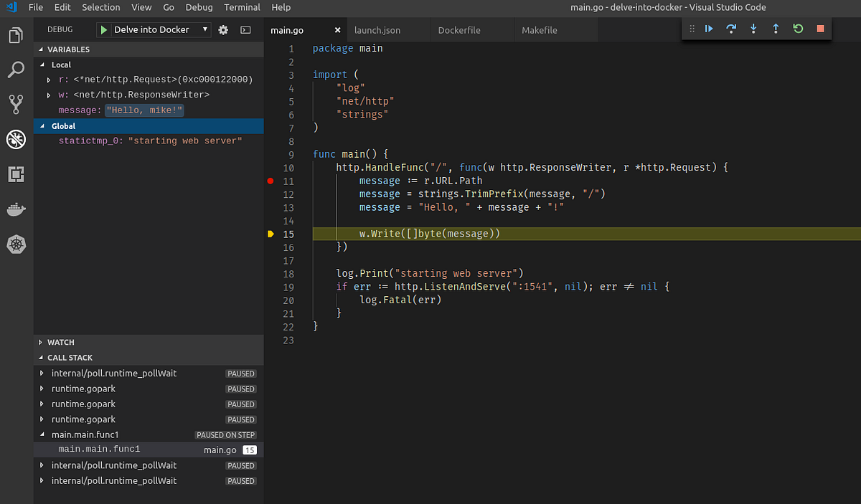Click the green Restart debug icon
The height and width of the screenshot is (504, 861).
(x=797, y=29)
